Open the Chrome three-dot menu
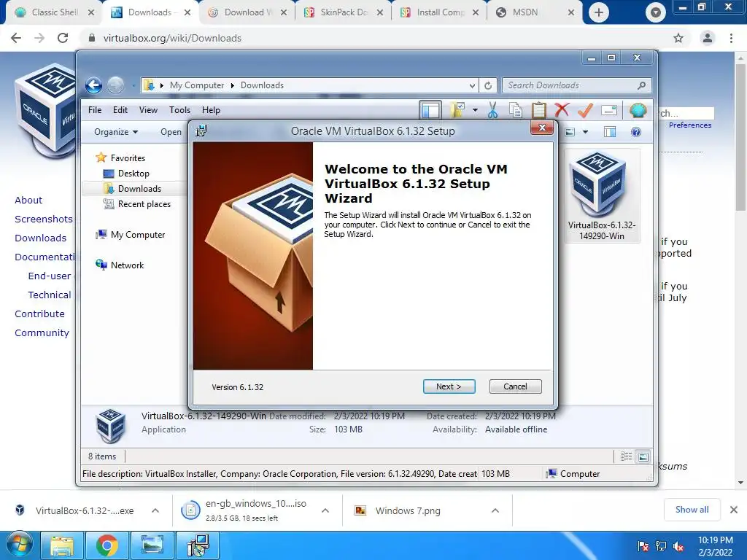 [x=731, y=38]
